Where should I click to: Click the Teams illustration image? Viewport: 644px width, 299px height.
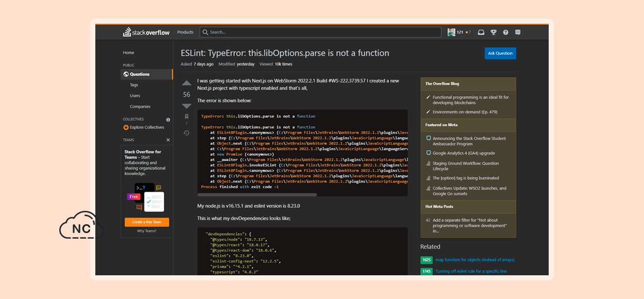tap(146, 197)
